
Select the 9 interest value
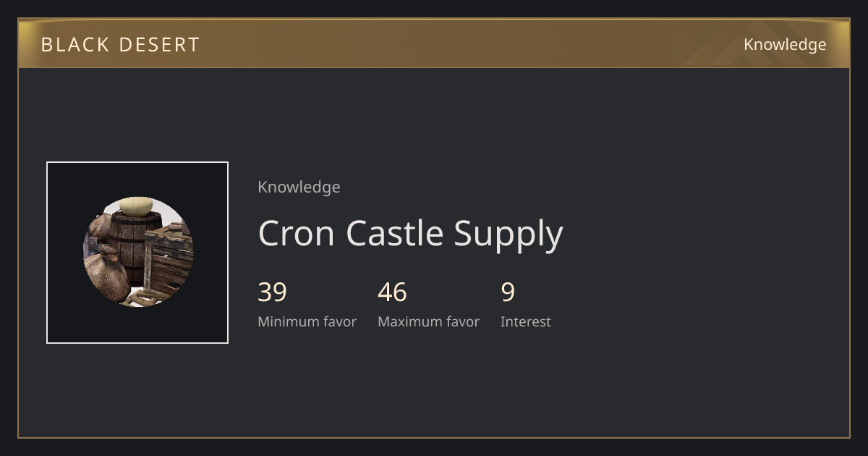click(508, 292)
